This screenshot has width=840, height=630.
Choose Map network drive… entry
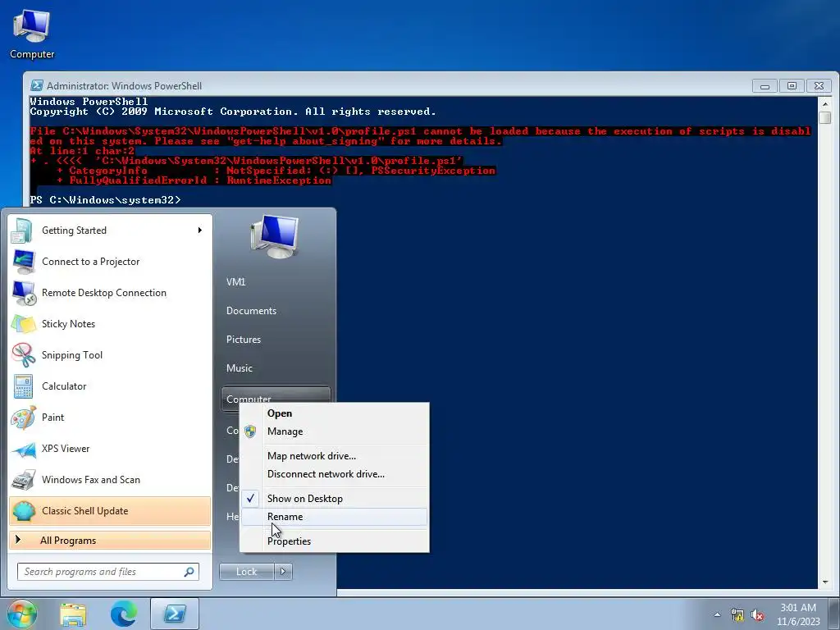[x=335, y=456]
